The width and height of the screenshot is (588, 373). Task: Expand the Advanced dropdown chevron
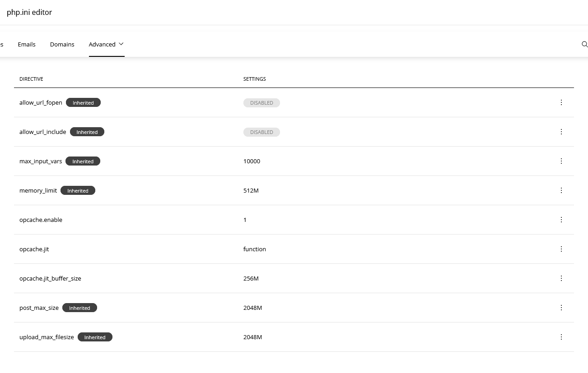[121, 44]
